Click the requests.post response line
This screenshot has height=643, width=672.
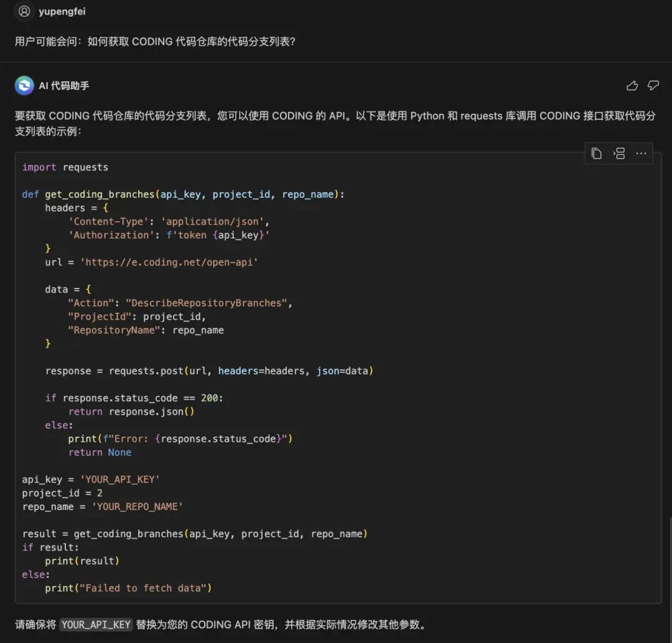click(209, 371)
